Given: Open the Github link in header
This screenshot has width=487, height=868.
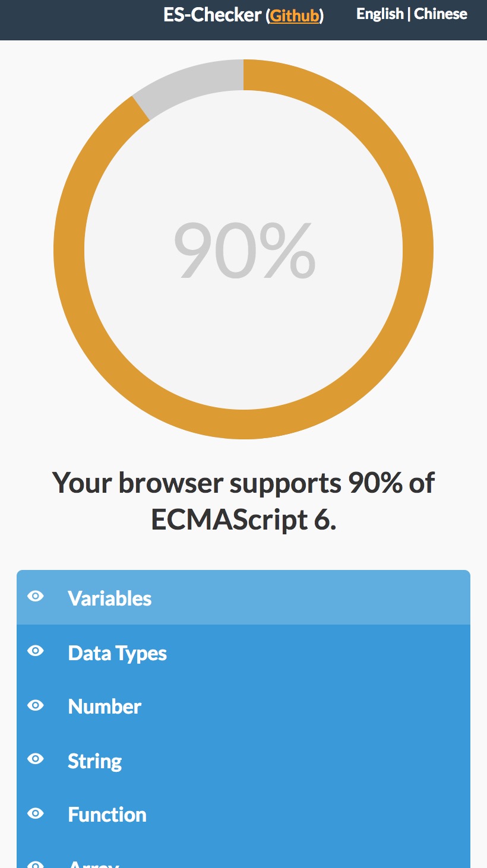Looking at the screenshot, I should (295, 16).
